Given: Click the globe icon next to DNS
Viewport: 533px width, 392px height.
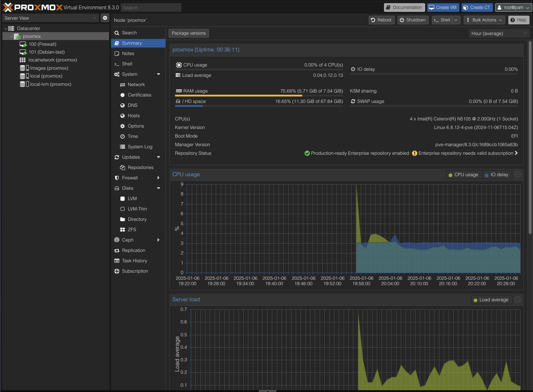Looking at the screenshot, I should (123, 105).
